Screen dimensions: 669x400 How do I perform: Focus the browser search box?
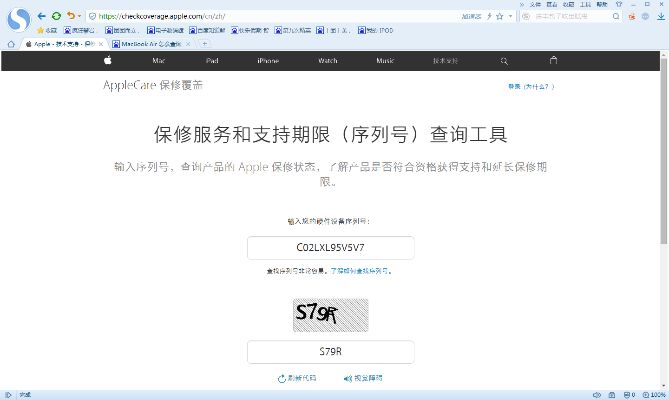coord(572,16)
